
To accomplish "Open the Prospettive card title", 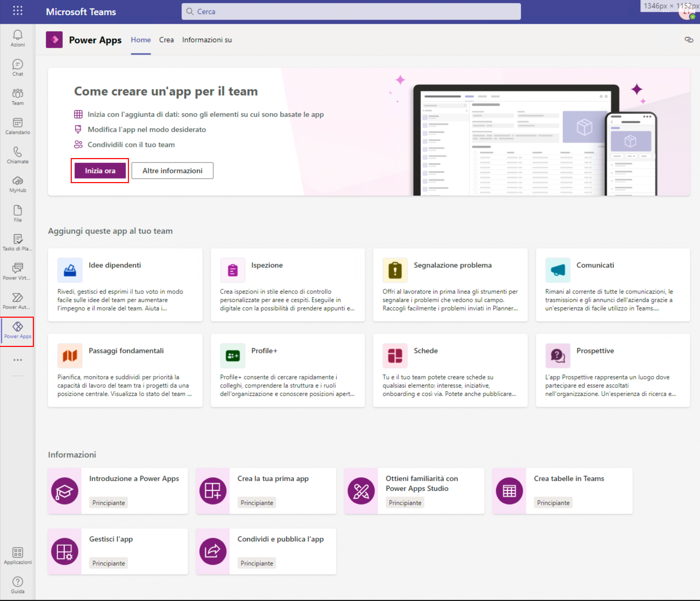I will coord(595,351).
